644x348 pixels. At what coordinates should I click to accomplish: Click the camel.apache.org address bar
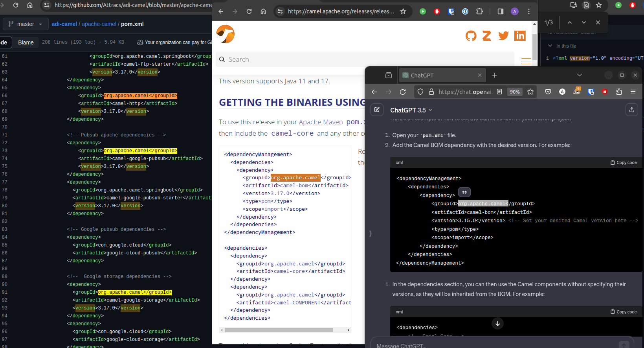point(341,11)
